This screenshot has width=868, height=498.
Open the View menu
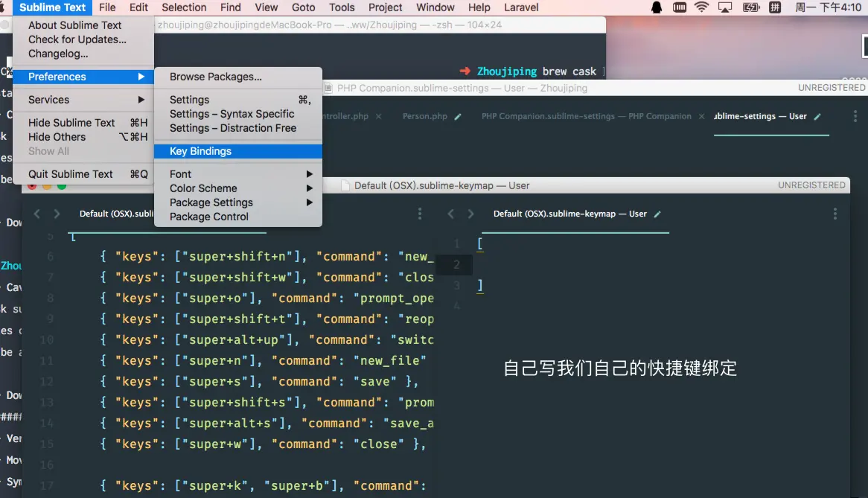coord(267,7)
